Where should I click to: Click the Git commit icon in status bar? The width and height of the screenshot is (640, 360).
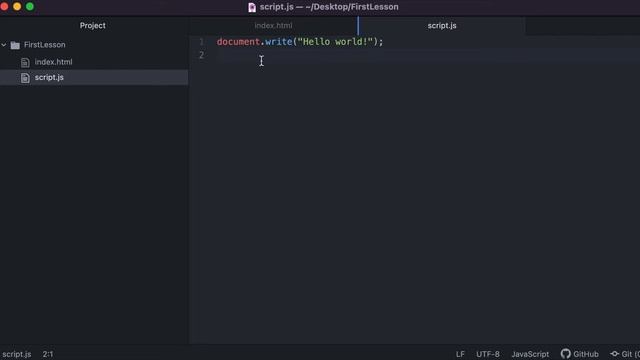point(615,354)
